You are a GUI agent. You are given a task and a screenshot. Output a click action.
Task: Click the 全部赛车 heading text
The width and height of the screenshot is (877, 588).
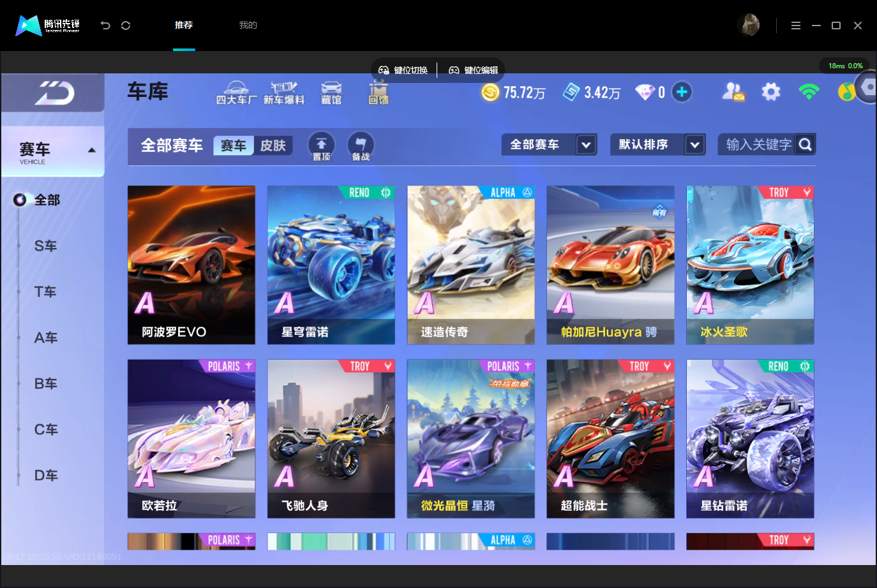click(x=172, y=146)
